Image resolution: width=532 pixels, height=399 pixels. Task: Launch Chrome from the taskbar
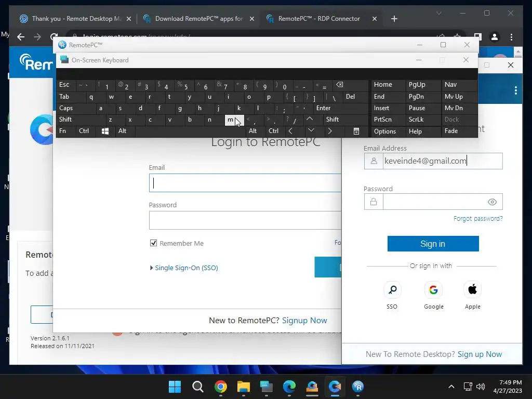click(220, 387)
